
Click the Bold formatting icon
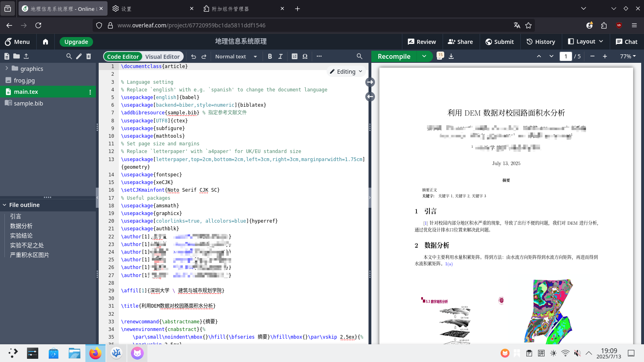270,56
